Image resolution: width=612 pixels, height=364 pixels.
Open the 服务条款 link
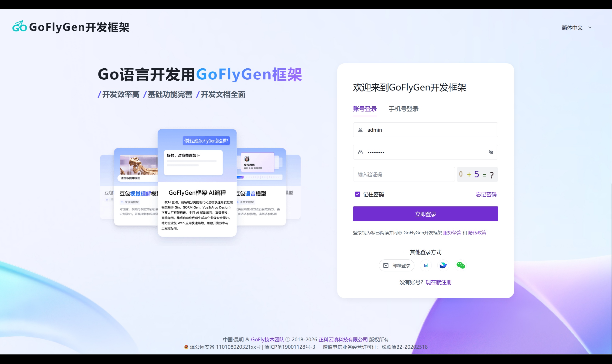[x=452, y=233]
